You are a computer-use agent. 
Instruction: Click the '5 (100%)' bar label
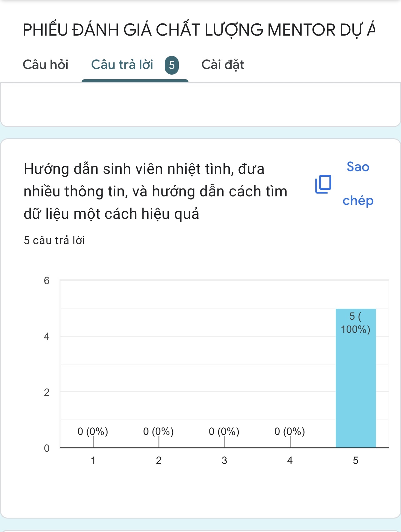coord(356,323)
